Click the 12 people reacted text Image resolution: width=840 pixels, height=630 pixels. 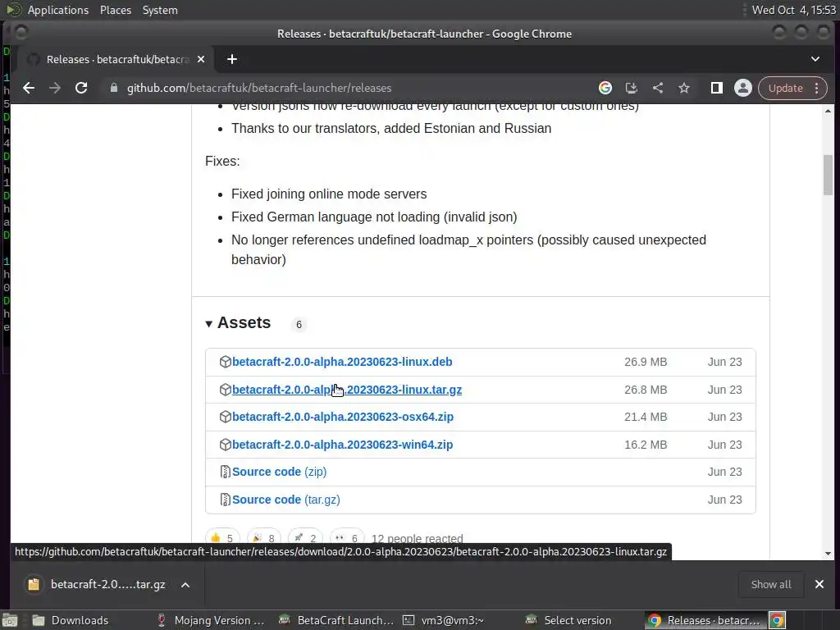click(x=417, y=538)
